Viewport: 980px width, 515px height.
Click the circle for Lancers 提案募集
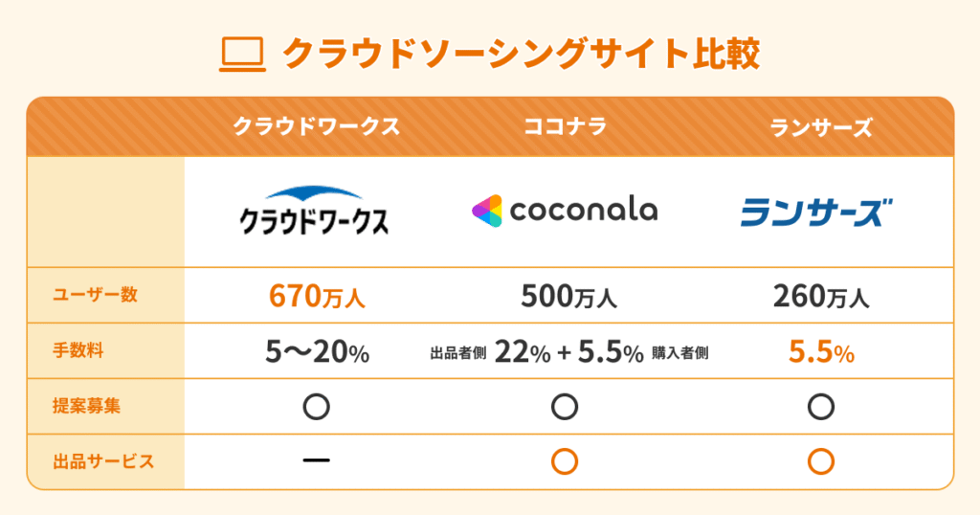point(820,407)
